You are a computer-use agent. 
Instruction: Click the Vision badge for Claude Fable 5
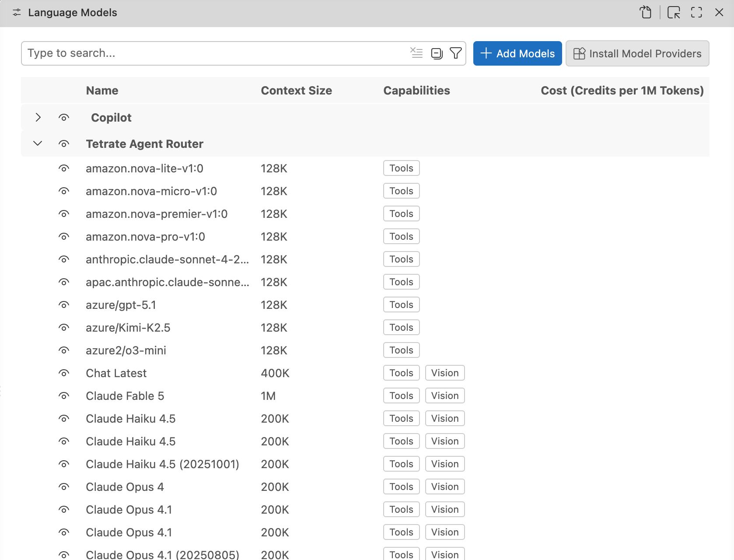pyautogui.click(x=445, y=395)
